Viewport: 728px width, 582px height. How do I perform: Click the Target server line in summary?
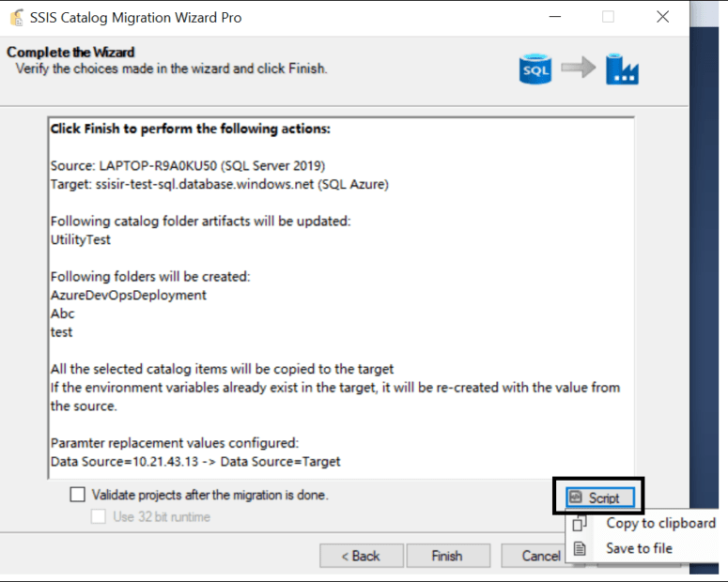[220, 184]
